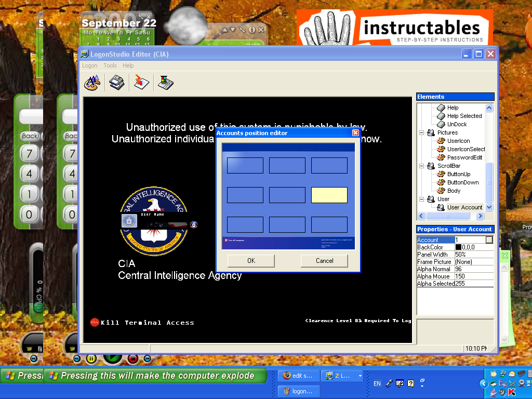Image resolution: width=532 pixels, height=399 pixels.
Task: Click the Account property browse button
Action: click(489, 240)
